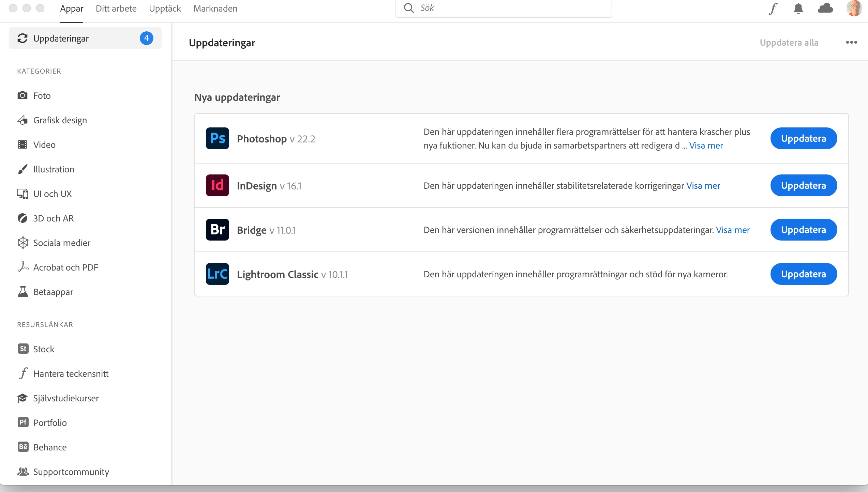
Task: Check cloud sync status icon
Action: tap(825, 9)
